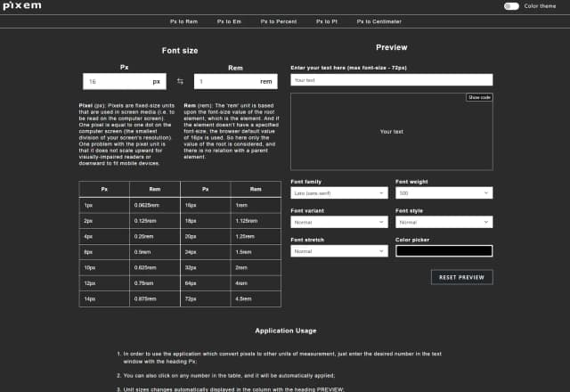
Task: Click the px/rem swap arrows icon
Action: pos(180,81)
